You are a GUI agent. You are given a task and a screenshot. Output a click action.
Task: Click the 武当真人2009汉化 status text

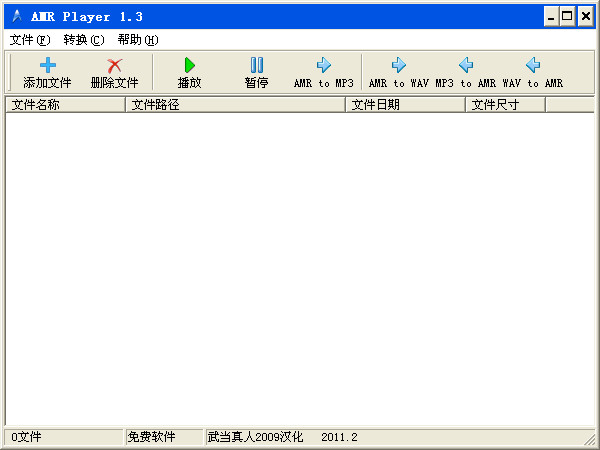(255, 437)
